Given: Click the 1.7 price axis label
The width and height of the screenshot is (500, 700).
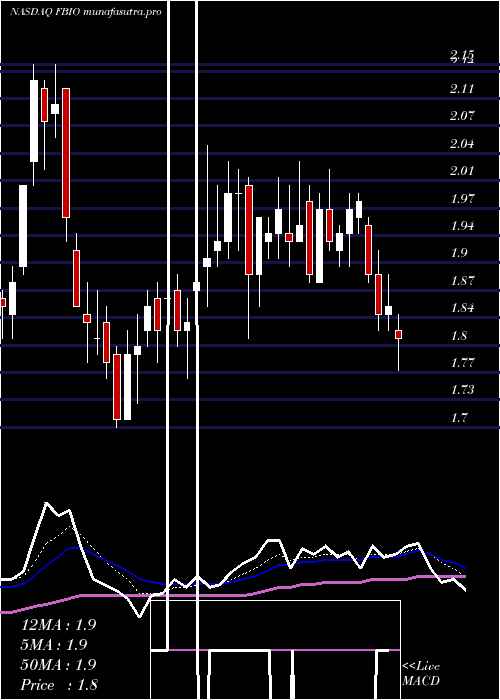Looking at the screenshot, I should 458,418.
